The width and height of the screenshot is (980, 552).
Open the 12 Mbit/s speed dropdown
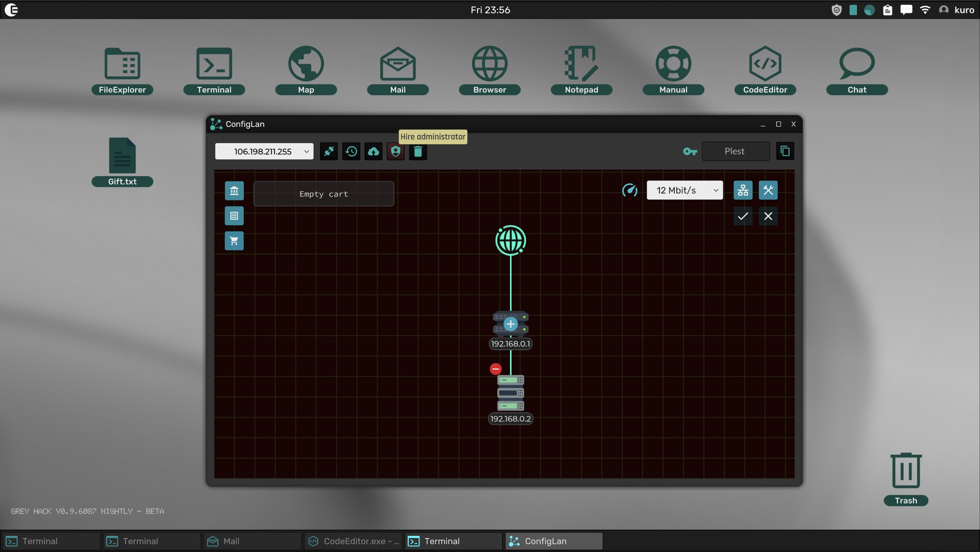tap(684, 190)
